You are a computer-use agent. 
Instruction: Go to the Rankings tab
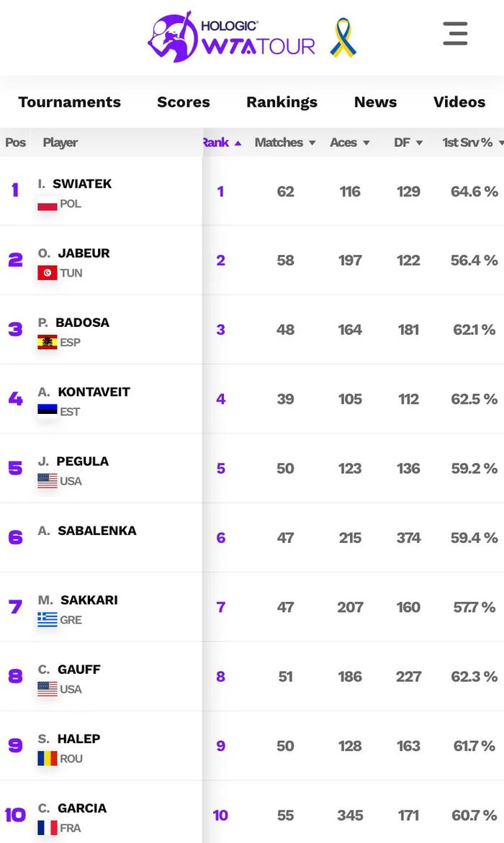pos(282,102)
